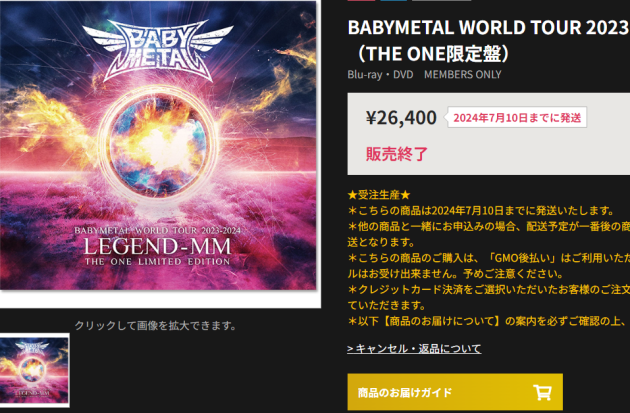Click the GMO後払い payment notice line
The width and height of the screenshot is (630, 413).
489,258
